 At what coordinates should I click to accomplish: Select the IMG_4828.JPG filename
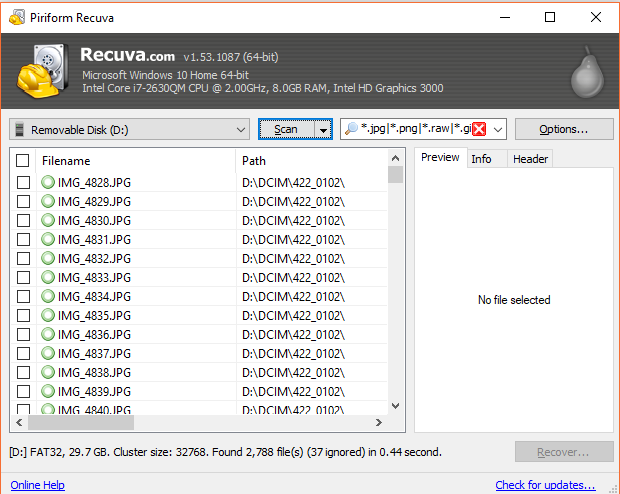coord(94,183)
